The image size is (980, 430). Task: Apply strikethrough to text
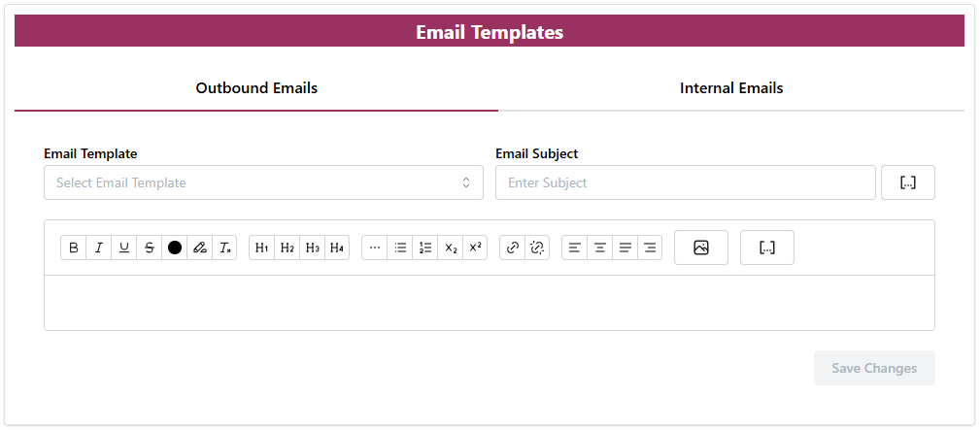click(x=150, y=248)
